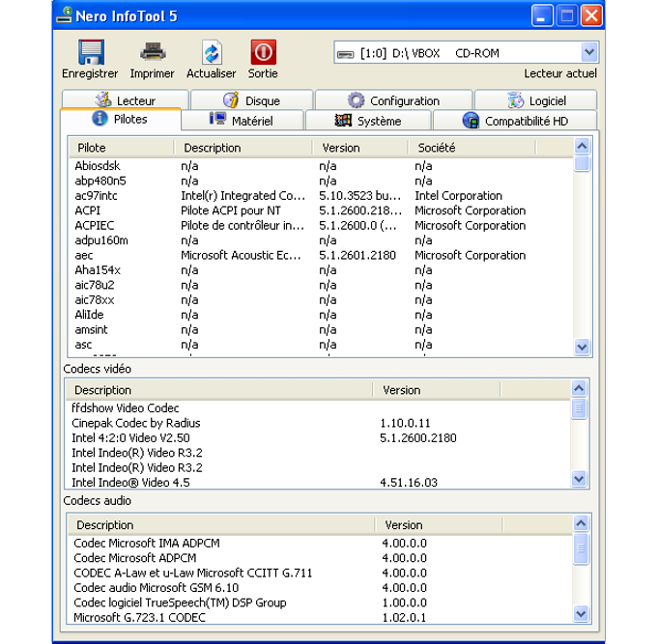Click the Système tab Windows icon
The image size is (657, 644).
(343, 121)
